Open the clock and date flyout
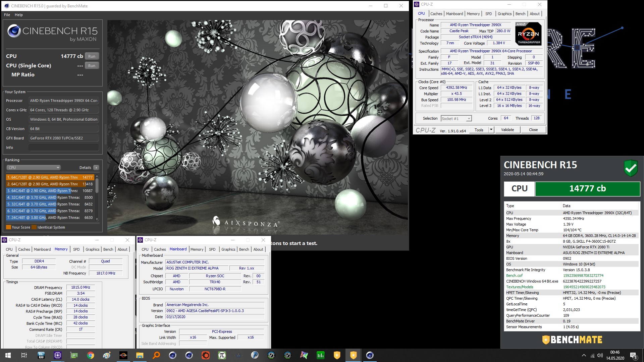The height and width of the screenshot is (362, 644). [615, 355]
